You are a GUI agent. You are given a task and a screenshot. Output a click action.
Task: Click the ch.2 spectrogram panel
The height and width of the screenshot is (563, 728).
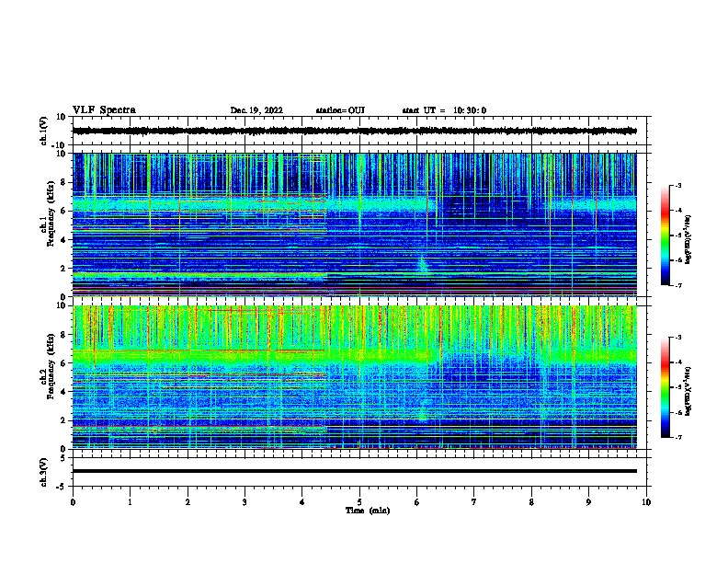pyautogui.click(x=355, y=377)
